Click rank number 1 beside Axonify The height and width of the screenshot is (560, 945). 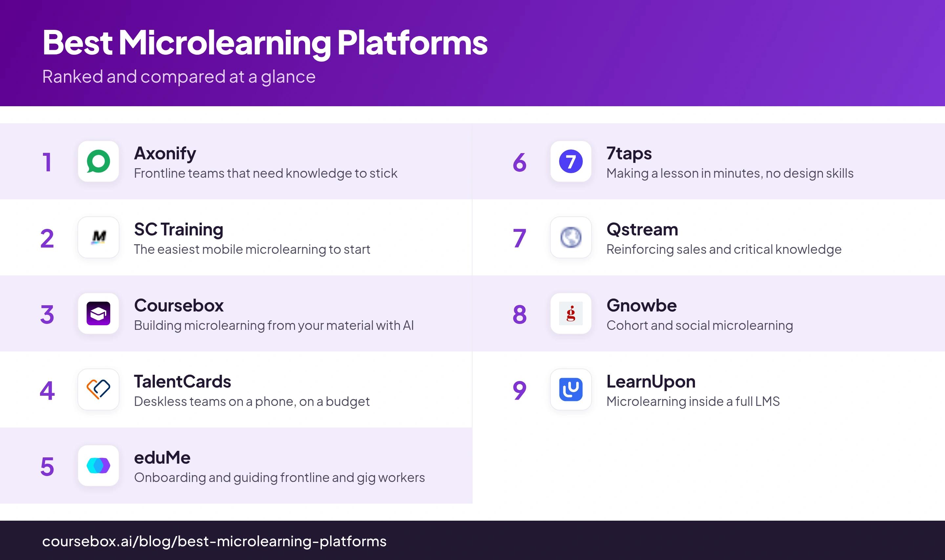pos(47,162)
